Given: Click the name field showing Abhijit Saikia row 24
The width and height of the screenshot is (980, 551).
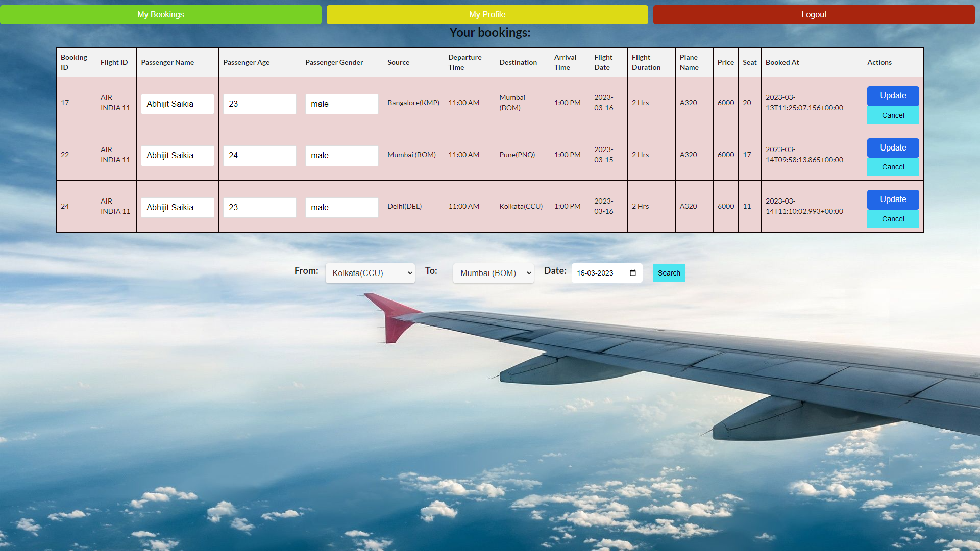Looking at the screenshot, I should [177, 207].
